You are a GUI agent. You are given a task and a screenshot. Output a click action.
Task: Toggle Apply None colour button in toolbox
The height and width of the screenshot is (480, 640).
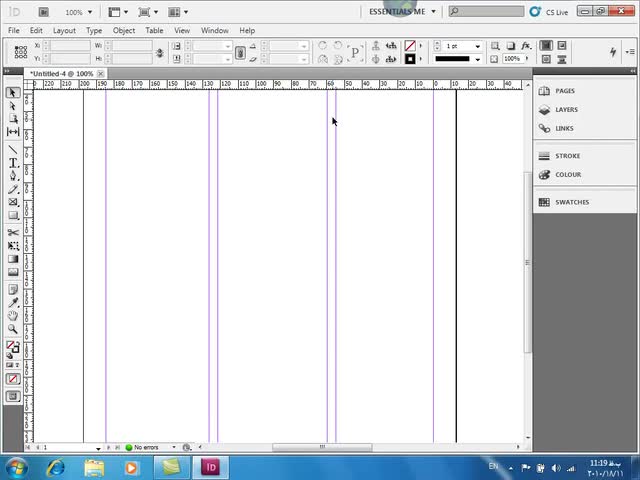13,379
